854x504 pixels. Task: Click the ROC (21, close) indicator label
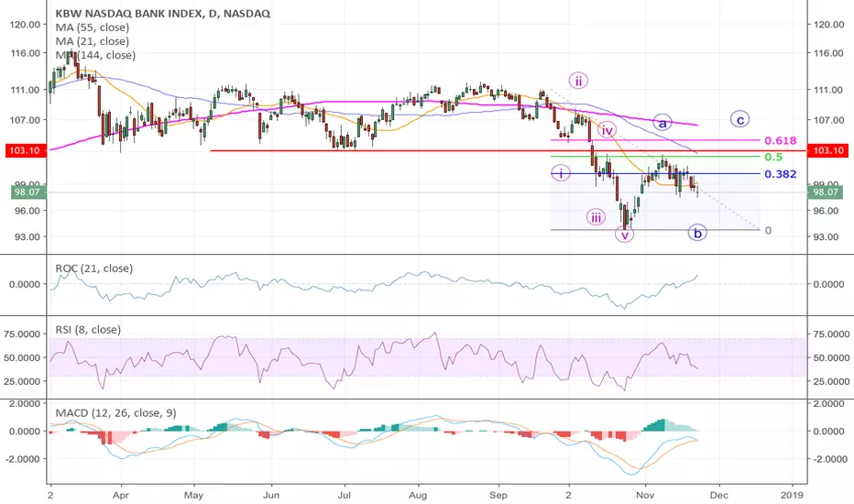tap(93, 268)
